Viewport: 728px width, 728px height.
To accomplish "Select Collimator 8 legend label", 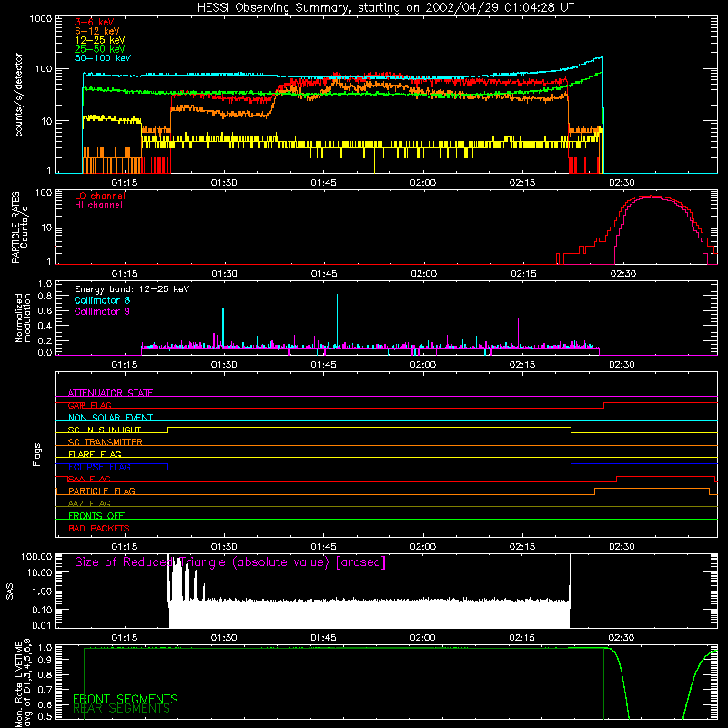I will [x=102, y=300].
